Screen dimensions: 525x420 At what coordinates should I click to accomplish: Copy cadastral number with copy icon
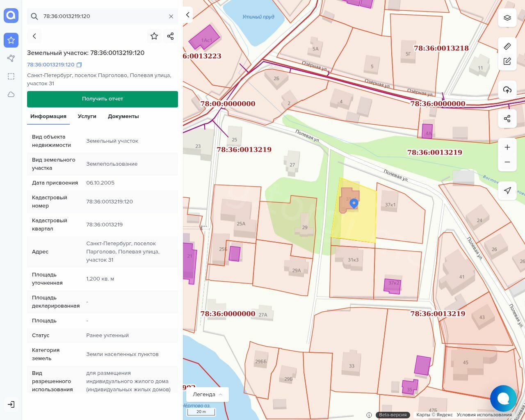point(80,65)
